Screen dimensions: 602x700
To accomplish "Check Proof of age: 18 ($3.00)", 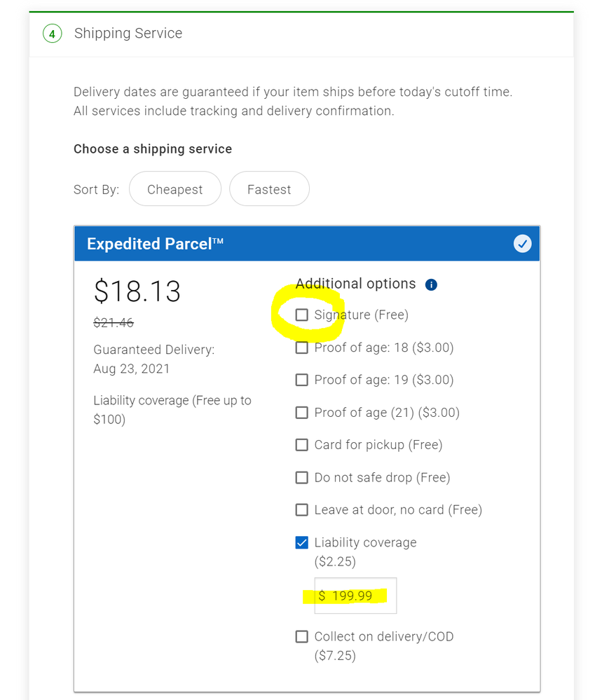I will 301,347.
